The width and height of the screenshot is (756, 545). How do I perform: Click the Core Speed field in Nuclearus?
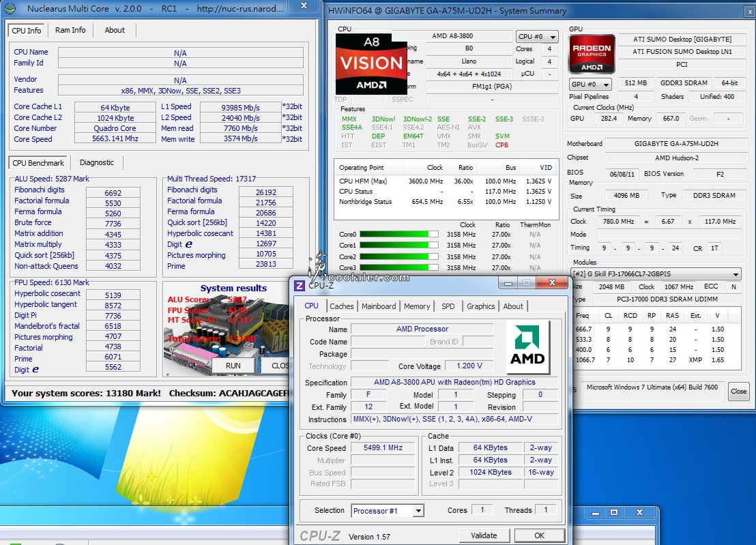pyautogui.click(x=115, y=138)
